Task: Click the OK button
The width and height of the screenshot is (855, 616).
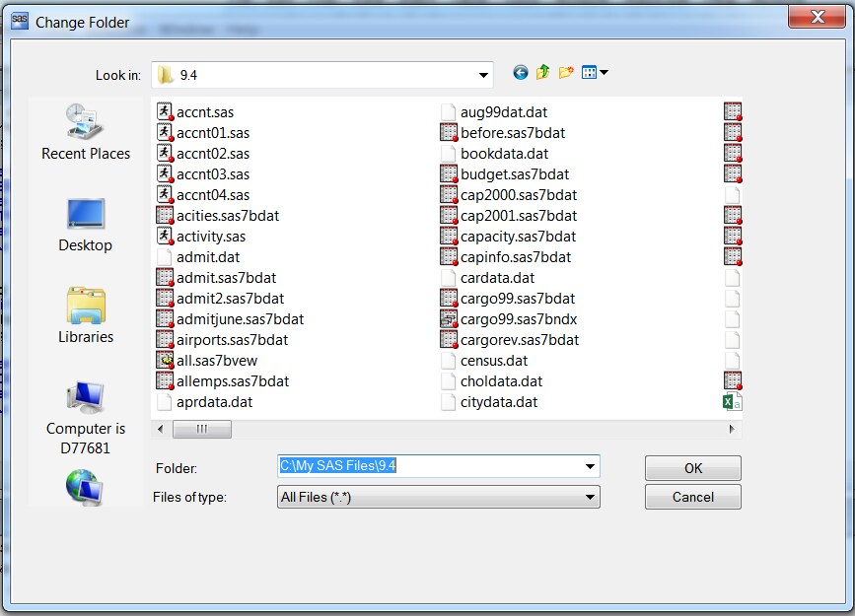Action: [691, 467]
